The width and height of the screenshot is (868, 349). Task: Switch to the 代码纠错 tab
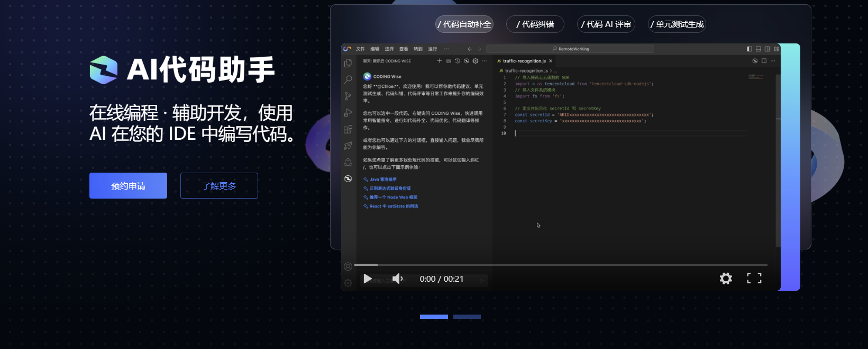535,24
